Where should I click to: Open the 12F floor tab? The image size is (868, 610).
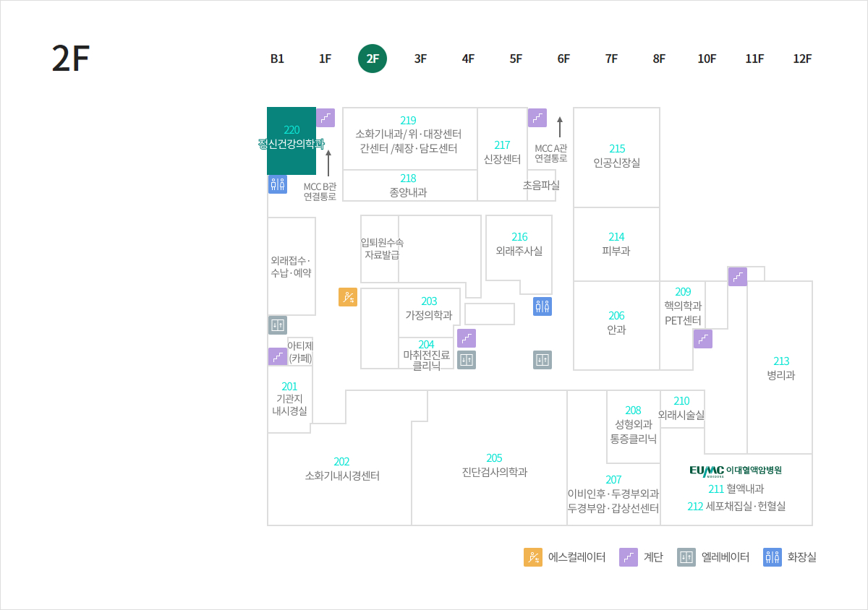click(802, 59)
